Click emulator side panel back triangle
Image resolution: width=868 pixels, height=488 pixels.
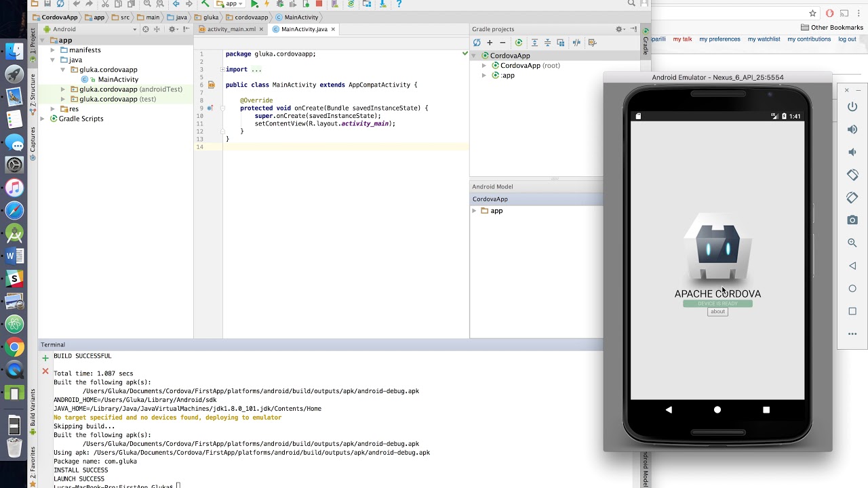click(x=852, y=266)
